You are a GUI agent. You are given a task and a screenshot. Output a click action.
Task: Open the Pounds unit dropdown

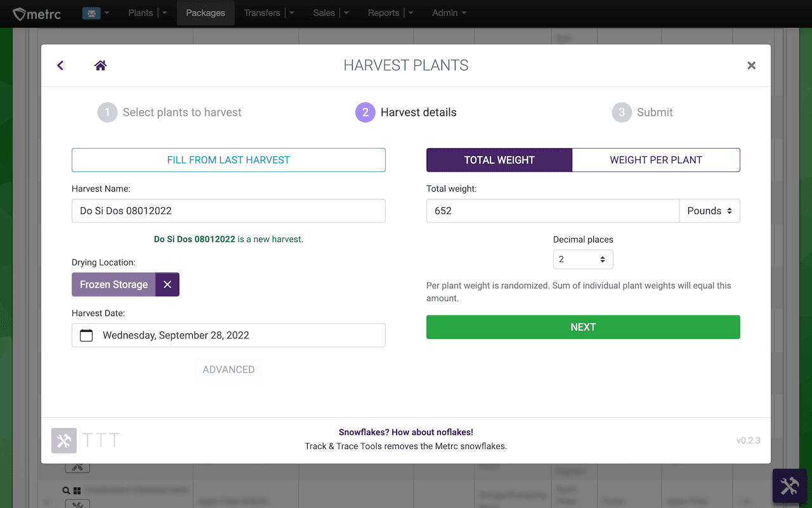click(x=709, y=210)
